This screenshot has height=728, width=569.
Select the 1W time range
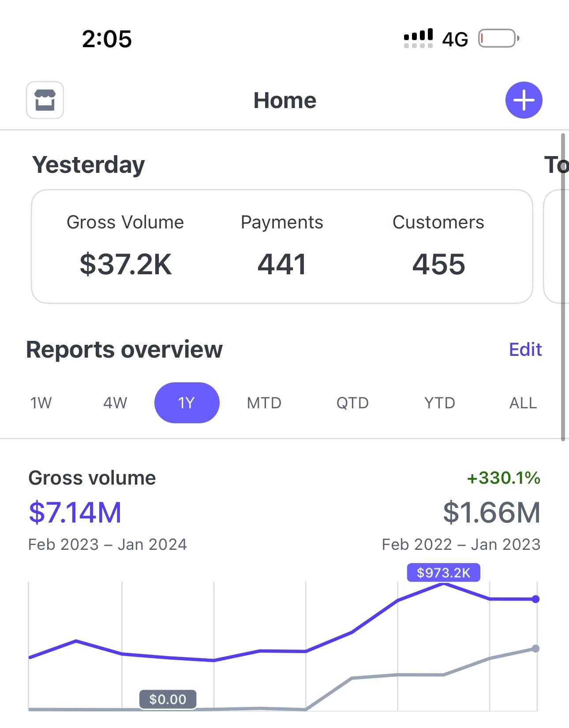click(41, 403)
